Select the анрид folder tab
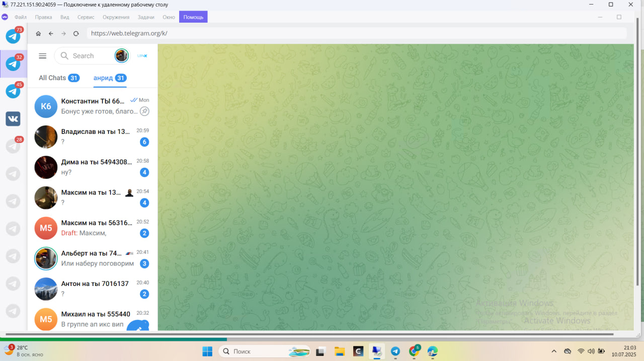This screenshot has width=644, height=361. pos(110,78)
